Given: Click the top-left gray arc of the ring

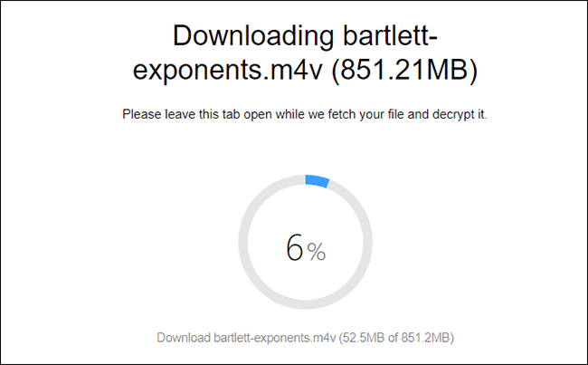Looking at the screenshot, I should (x=261, y=199).
